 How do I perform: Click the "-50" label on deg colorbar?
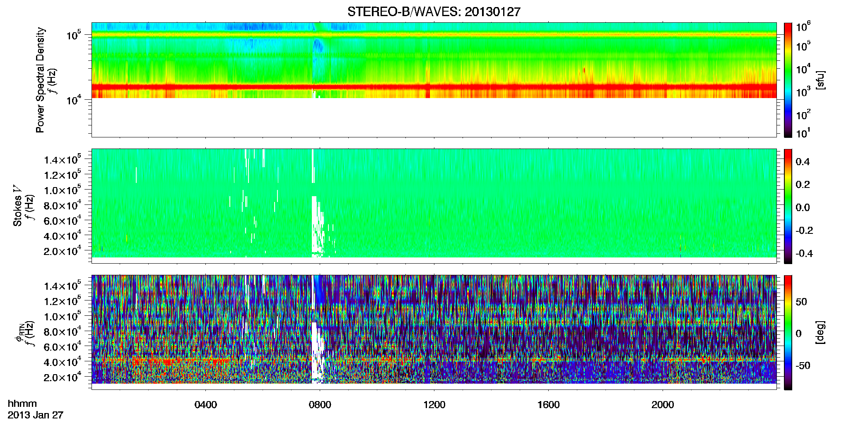pos(803,365)
